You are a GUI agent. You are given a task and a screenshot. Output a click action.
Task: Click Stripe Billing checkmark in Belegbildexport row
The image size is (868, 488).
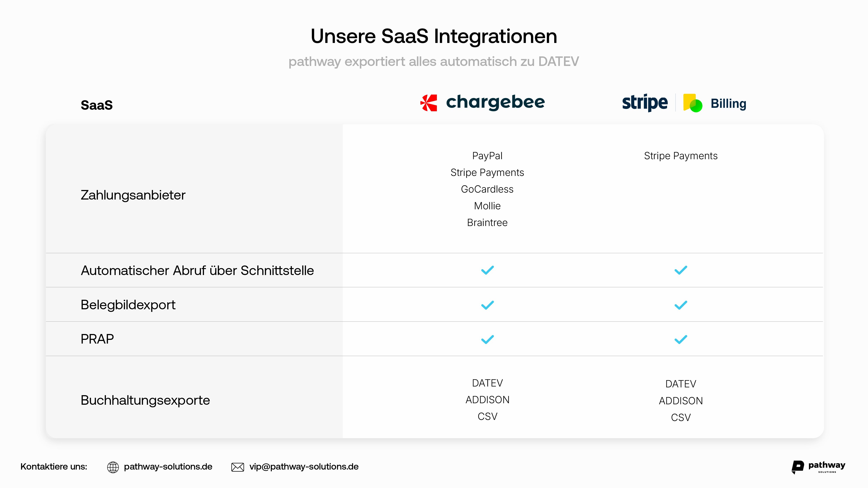(x=681, y=305)
